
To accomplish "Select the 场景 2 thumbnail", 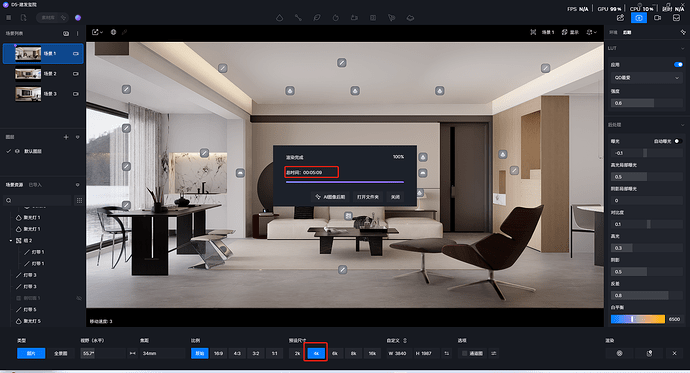I will tap(28, 74).
